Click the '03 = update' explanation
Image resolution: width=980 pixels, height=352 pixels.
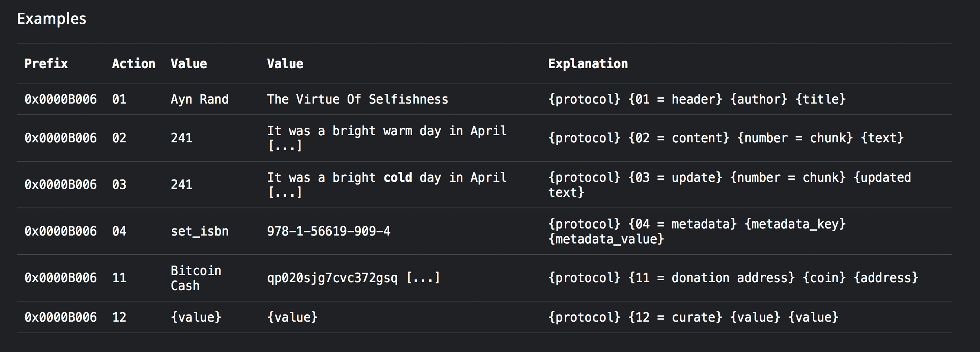(x=729, y=185)
